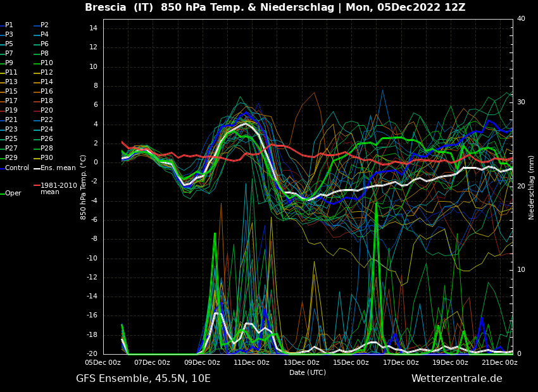Select the 09Dec 00z date tick label
The width and height of the screenshot is (538, 392).
(x=202, y=363)
